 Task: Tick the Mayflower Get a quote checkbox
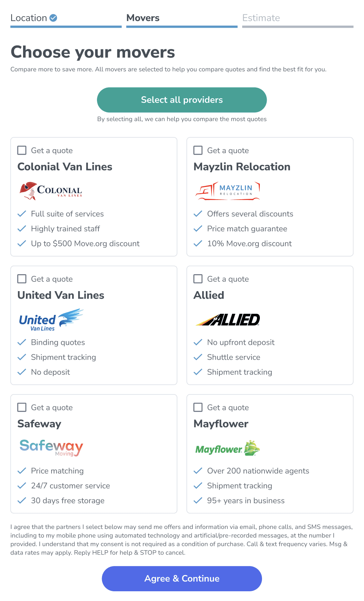(x=198, y=407)
